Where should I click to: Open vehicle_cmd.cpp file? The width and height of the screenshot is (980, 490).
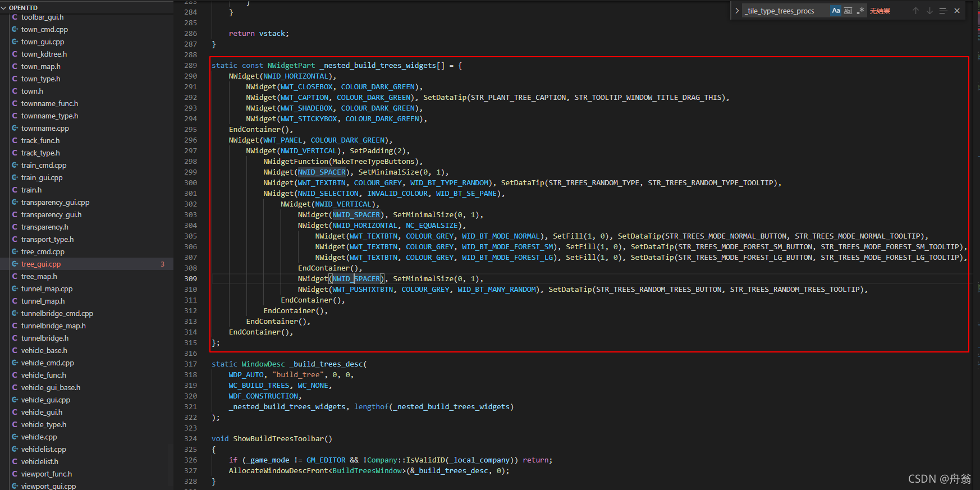tap(86, 363)
